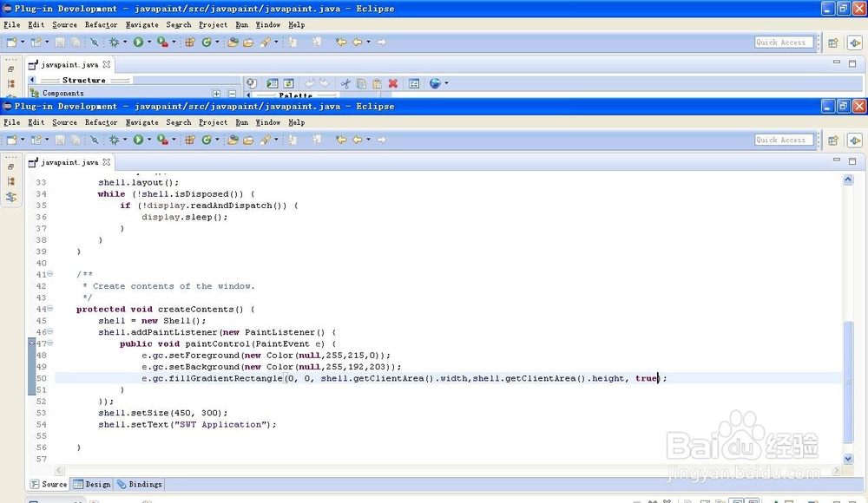Click Copy icon in back window designer toolbar

click(x=361, y=83)
